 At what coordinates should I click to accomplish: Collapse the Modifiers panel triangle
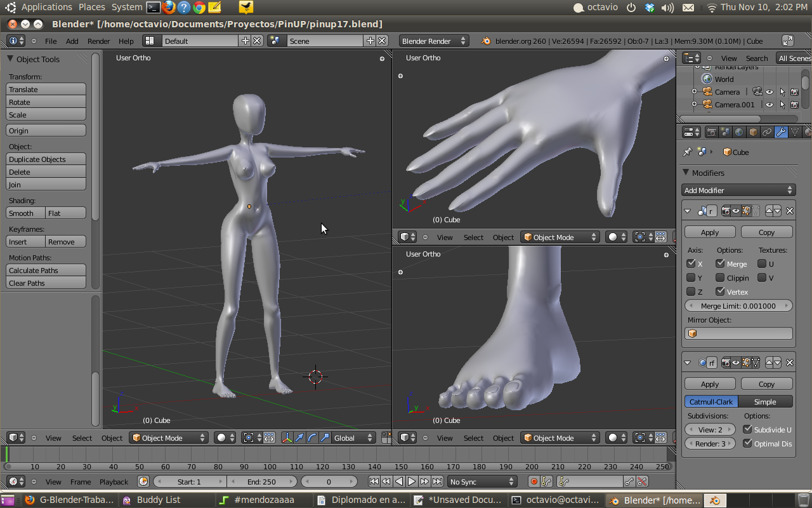click(x=686, y=173)
